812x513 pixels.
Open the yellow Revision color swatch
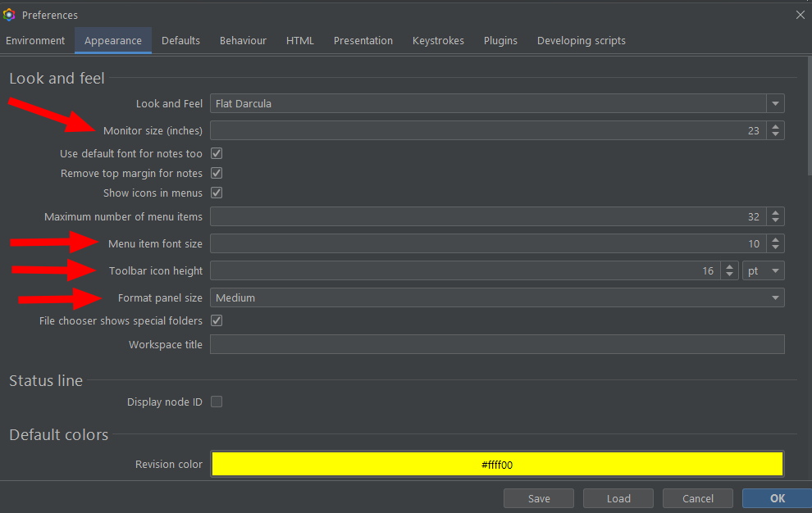[x=497, y=465]
